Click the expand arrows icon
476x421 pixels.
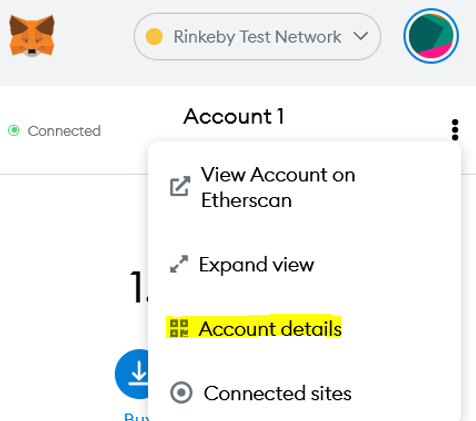click(179, 264)
